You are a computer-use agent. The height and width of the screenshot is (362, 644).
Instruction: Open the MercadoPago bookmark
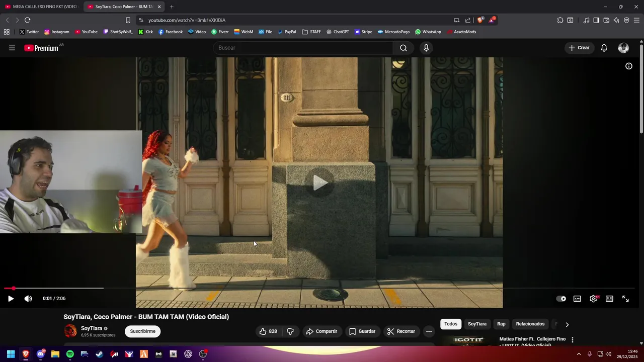coord(393,32)
